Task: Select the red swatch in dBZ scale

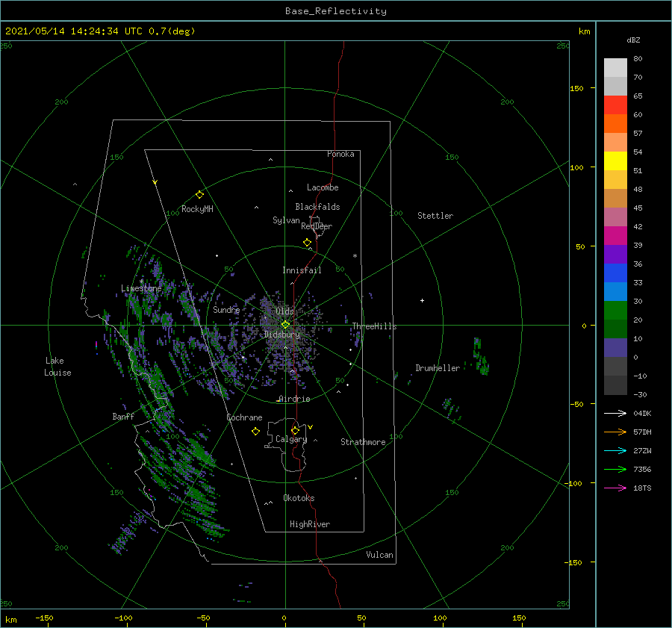Action: [x=615, y=105]
